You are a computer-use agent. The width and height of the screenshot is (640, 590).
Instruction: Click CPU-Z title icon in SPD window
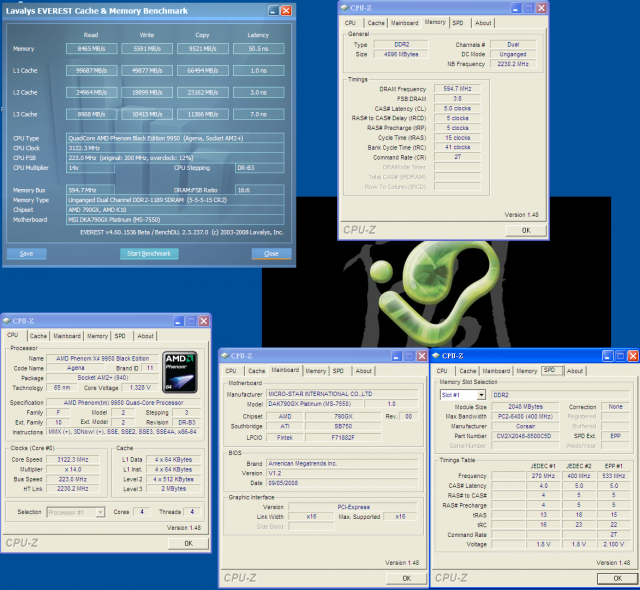(x=436, y=356)
